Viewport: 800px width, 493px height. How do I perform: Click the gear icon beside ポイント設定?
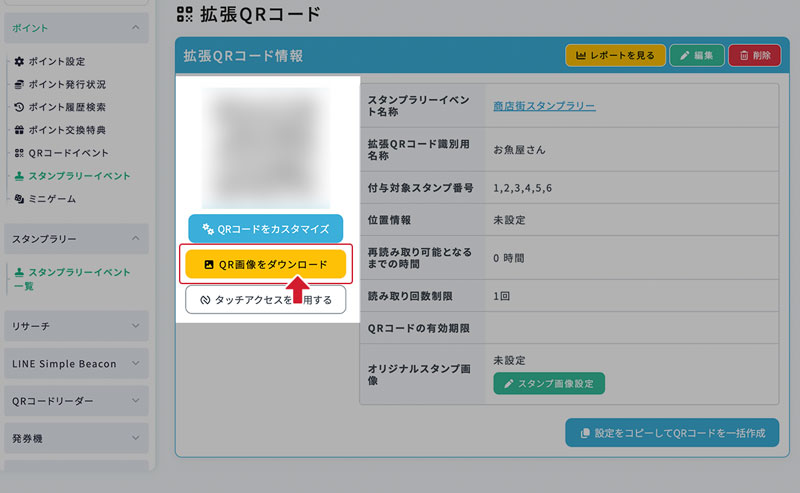[x=19, y=62]
